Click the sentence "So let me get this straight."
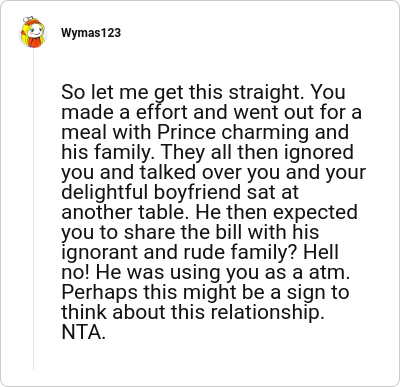 click(183, 92)
